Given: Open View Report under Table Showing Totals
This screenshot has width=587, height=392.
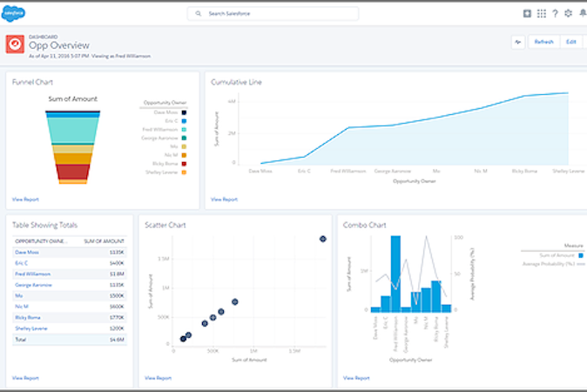Looking at the screenshot, I should [25, 378].
